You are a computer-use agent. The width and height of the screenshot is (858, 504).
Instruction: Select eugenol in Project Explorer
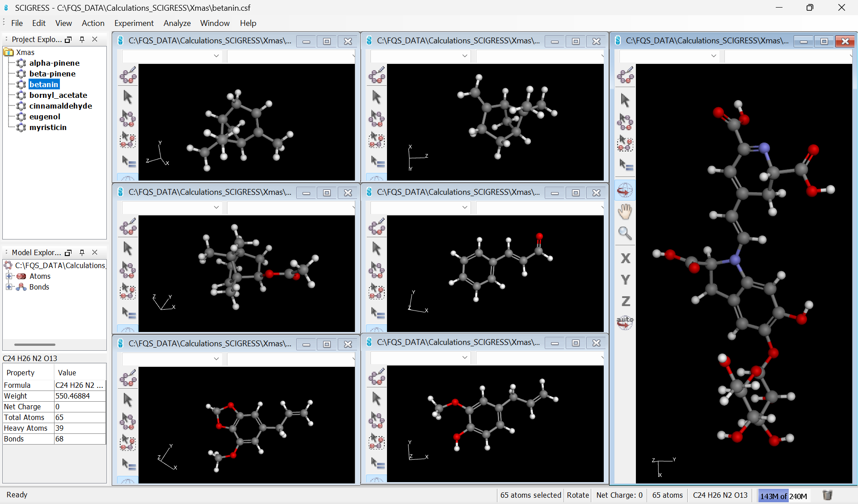[x=45, y=117]
